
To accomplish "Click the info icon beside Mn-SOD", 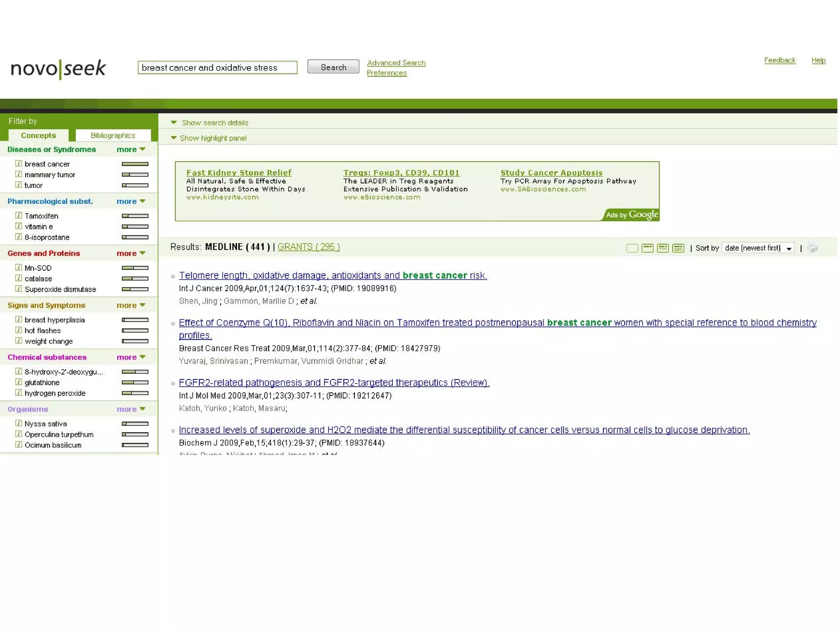I will coord(18,267).
